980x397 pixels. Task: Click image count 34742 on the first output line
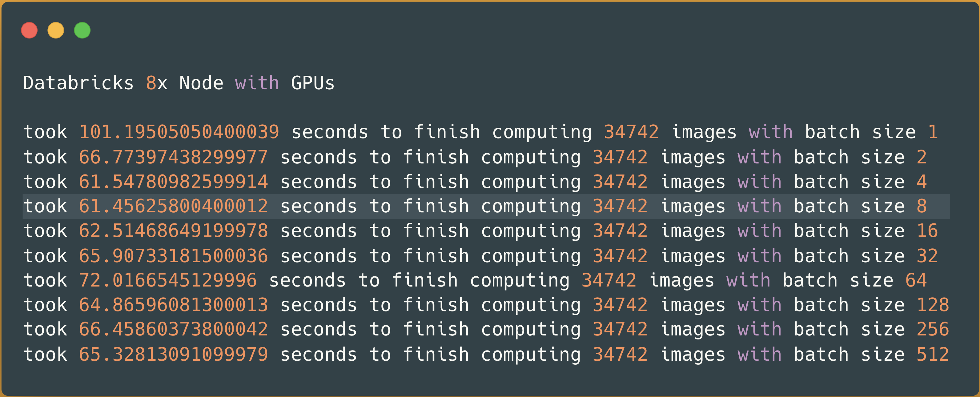point(631,132)
